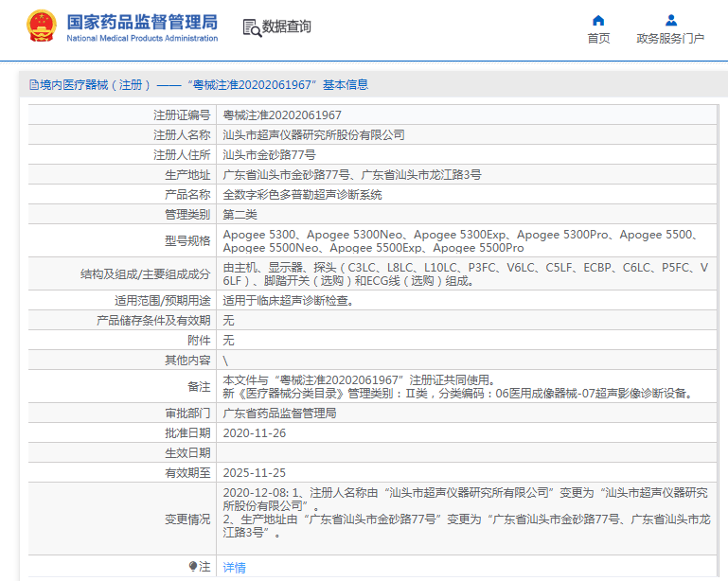This screenshot has width=728, height=581.
Task: Click the 注册人名称 row label
Action: [182, 135]
